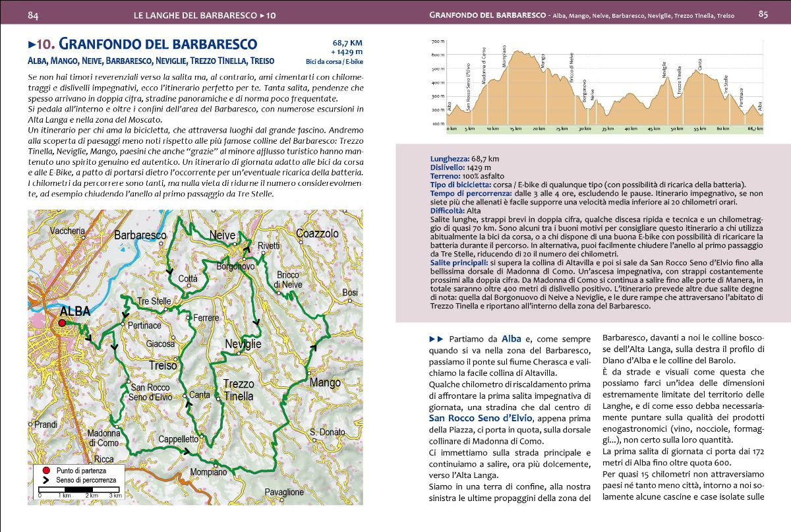Click the 'Cappelletto' label on the map
791x532 pixels.
pos(179,439)
